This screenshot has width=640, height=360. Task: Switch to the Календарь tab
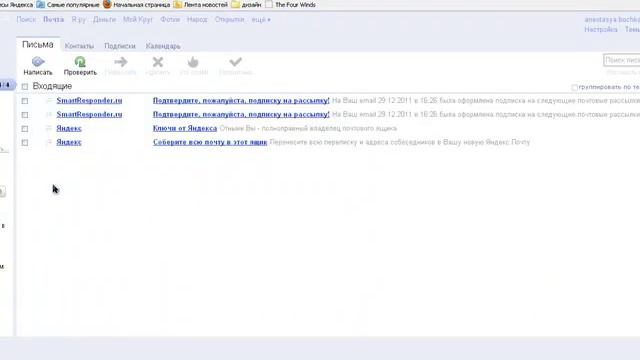163,46
